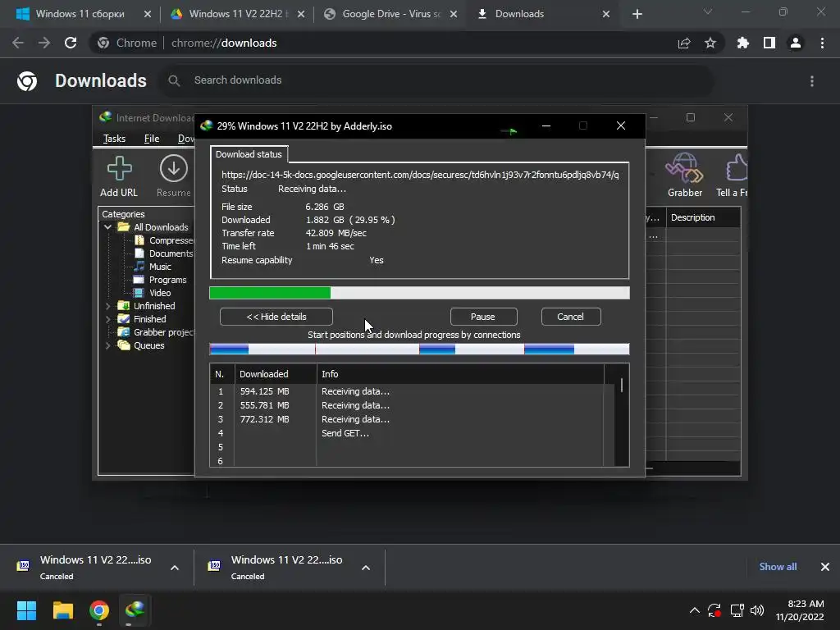Click the Hide details button

(276, 317)
